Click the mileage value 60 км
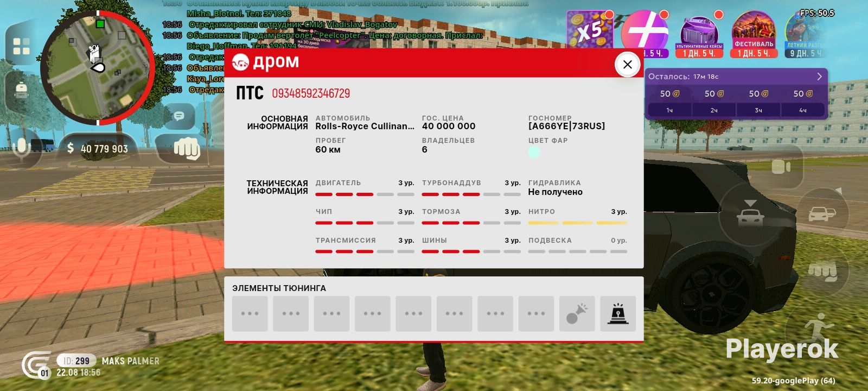 coord(328,149)
